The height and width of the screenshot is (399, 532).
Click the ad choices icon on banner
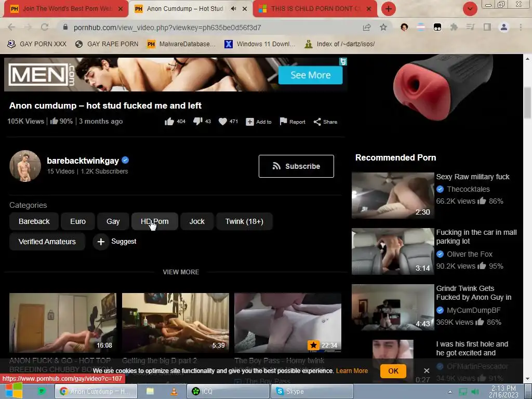(343, 61)
